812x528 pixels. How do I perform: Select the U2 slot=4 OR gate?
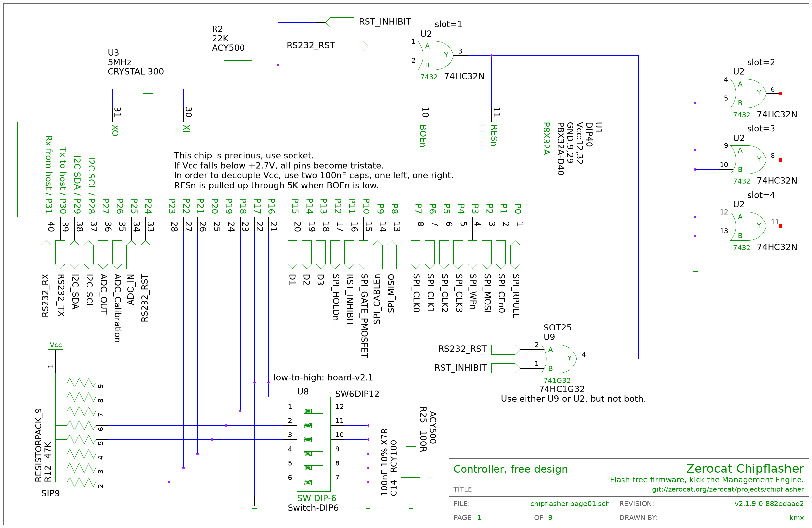[x=748, y=226]
